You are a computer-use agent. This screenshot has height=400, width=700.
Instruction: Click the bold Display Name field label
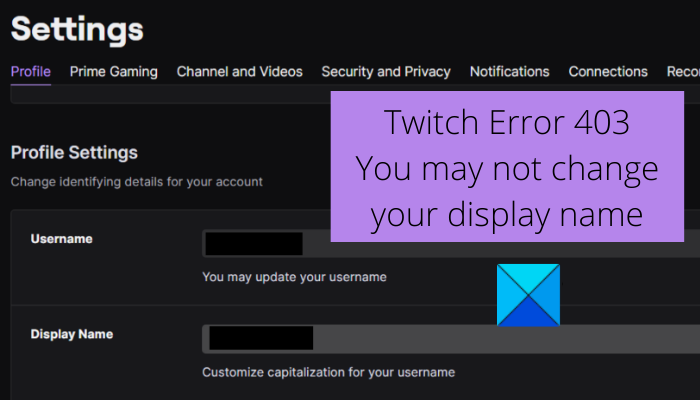[72, 334]
